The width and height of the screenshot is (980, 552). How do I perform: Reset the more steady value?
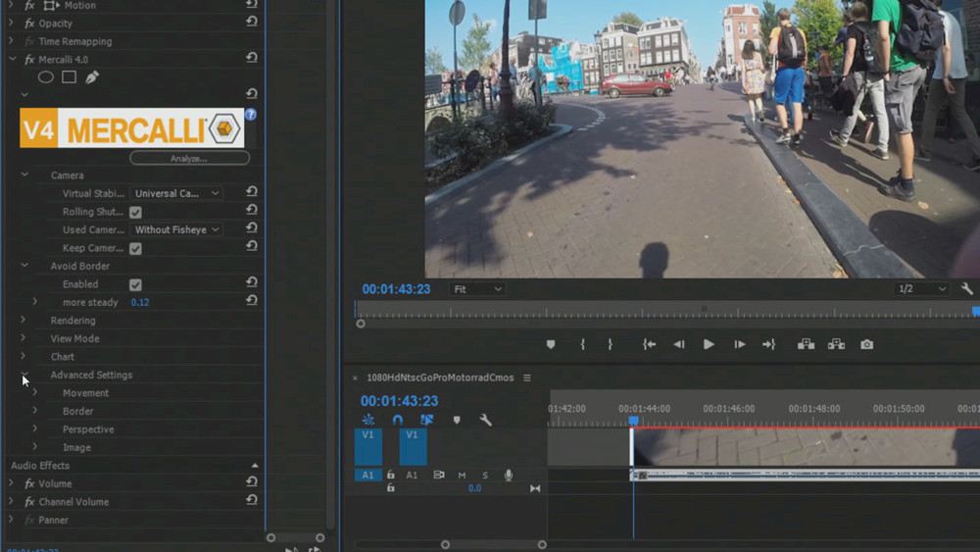251,300
